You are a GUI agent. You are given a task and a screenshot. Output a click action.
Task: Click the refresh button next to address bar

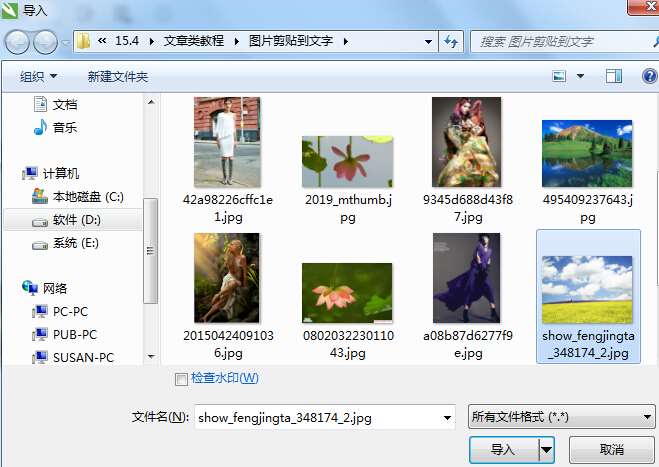tap(451, 41)
